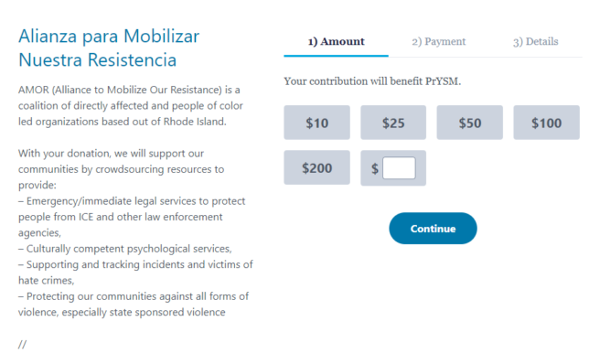Click the AMOR coalition description paragraph
This screenshot has width=589, height=364.
(x=131, y=105)
